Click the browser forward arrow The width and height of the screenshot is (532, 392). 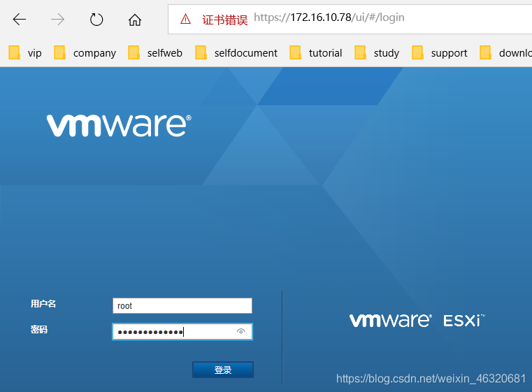(58, 20)
